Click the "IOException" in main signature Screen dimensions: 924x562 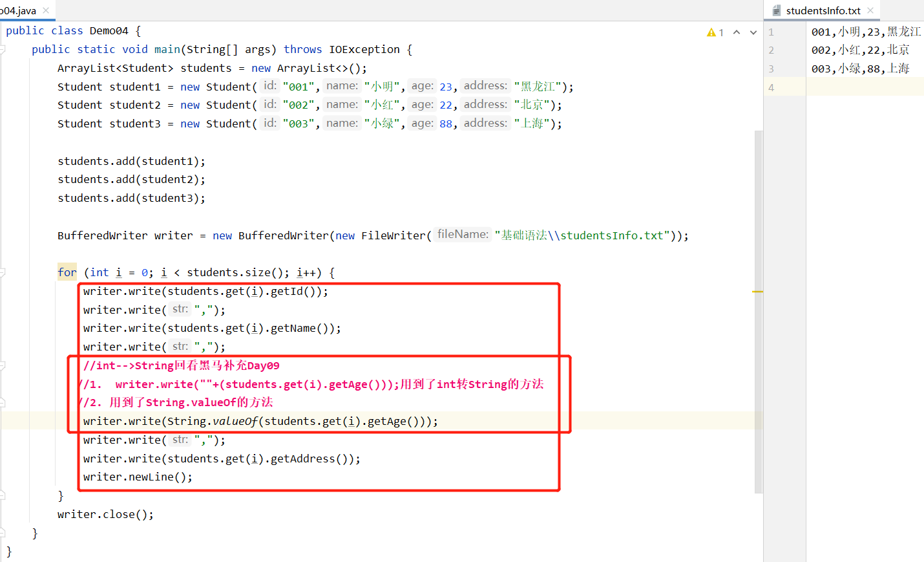tap(364, 49)
